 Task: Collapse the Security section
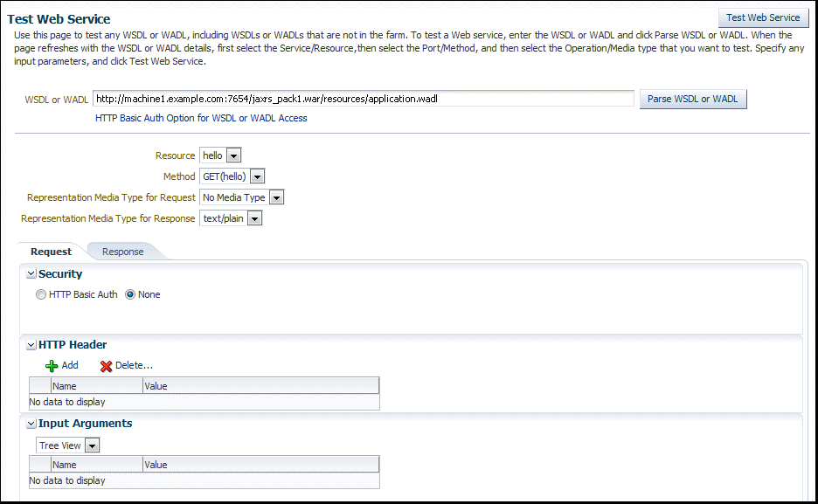coord(31,273)
